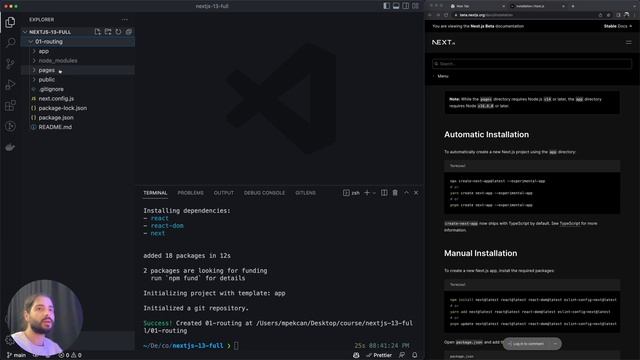
Task: Split the terminal panel
Action: point(384,193)
